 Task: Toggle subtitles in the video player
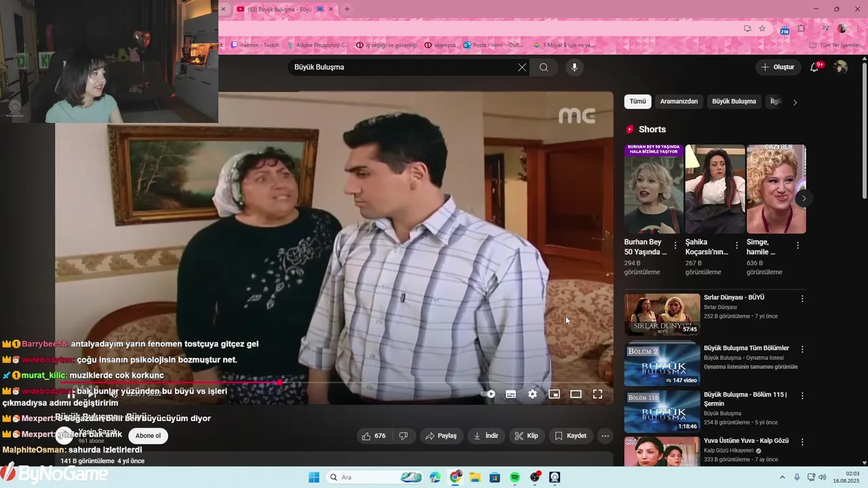[x=511, y=394]
